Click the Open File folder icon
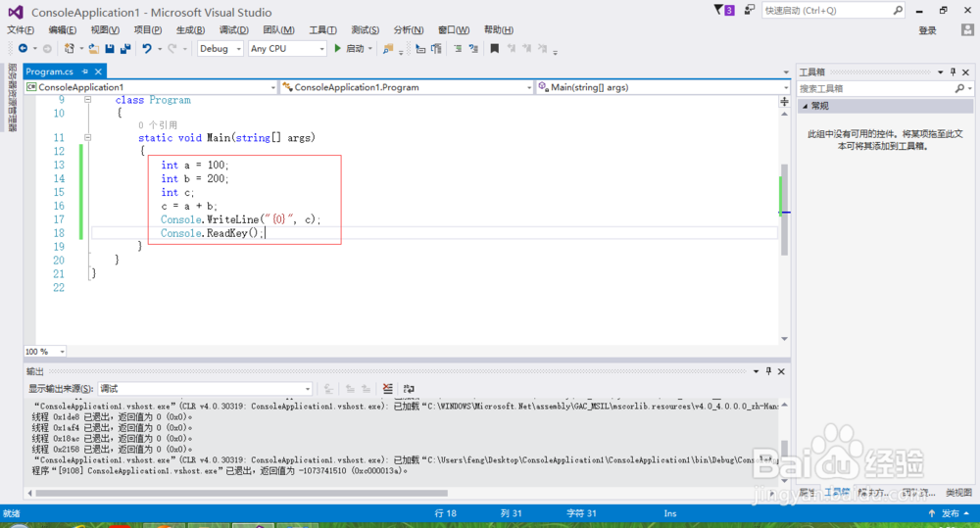The width and height of the screenshot is (980, 528). click(94, 48)
